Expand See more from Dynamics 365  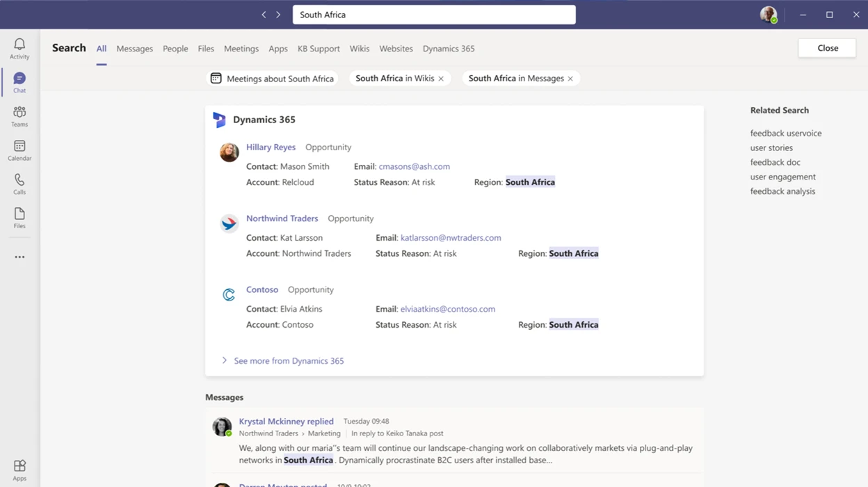point(288,360)
